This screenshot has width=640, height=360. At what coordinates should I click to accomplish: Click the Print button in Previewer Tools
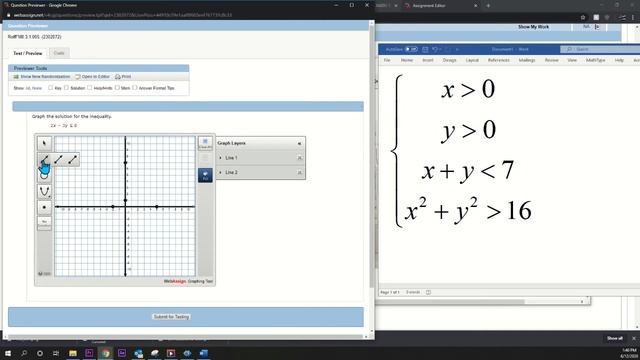pyautogui.click(x=123, y=77)
